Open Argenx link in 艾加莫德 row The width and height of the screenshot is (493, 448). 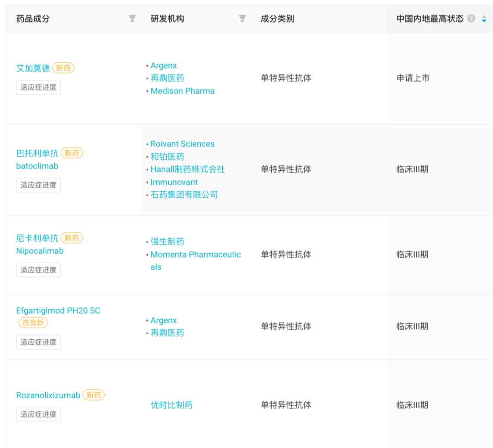[x=163, y=65]
